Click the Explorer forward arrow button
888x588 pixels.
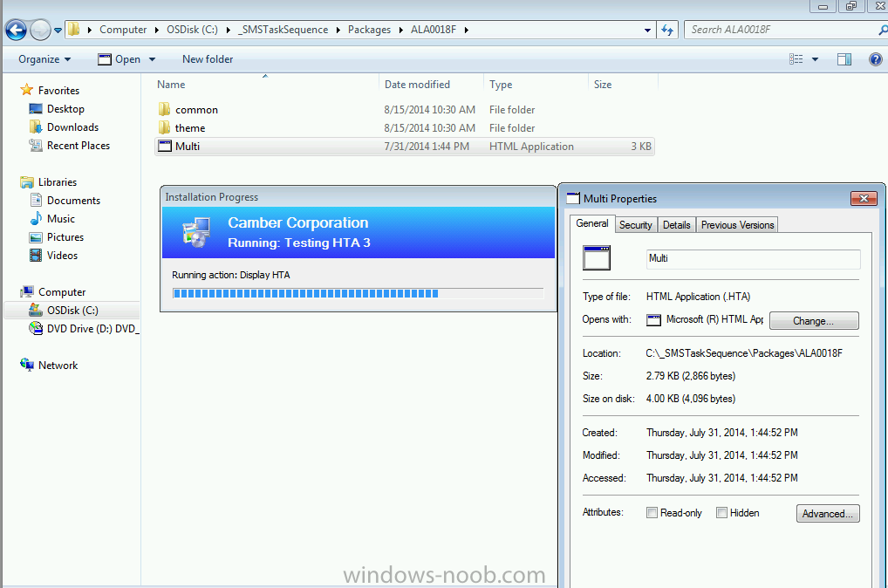tap(40, 30)
